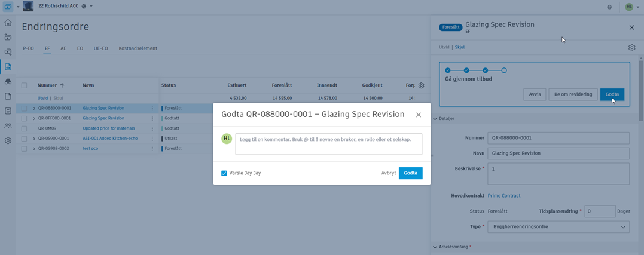Confirm with Godta button in dialog

(411, 173)
